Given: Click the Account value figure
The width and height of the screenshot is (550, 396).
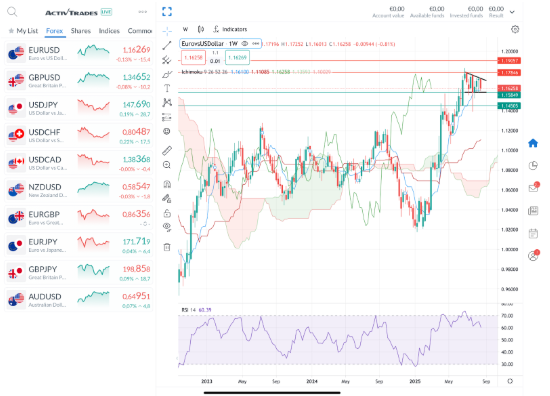Looking at the screenshot, I should (397, 9).
